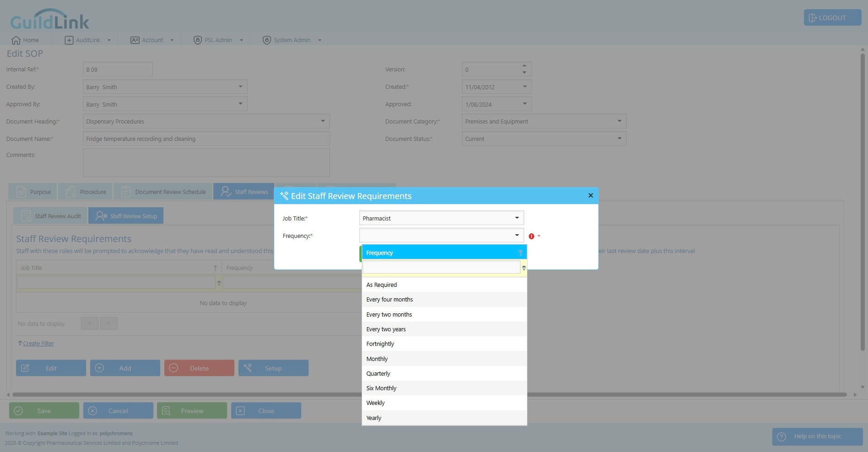Open the Job Title Pharmacist dropdown
Screen dimensions: 868x452
tap(517, 218)
